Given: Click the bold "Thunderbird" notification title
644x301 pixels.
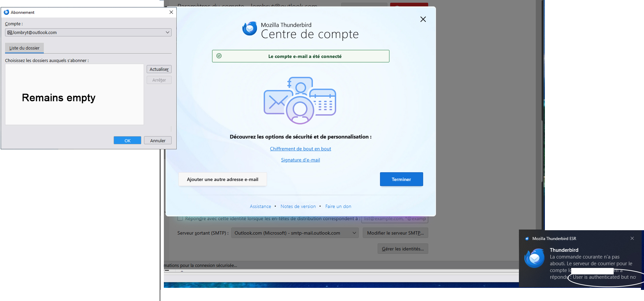Looking at the screenshot, I should [564, 250].
